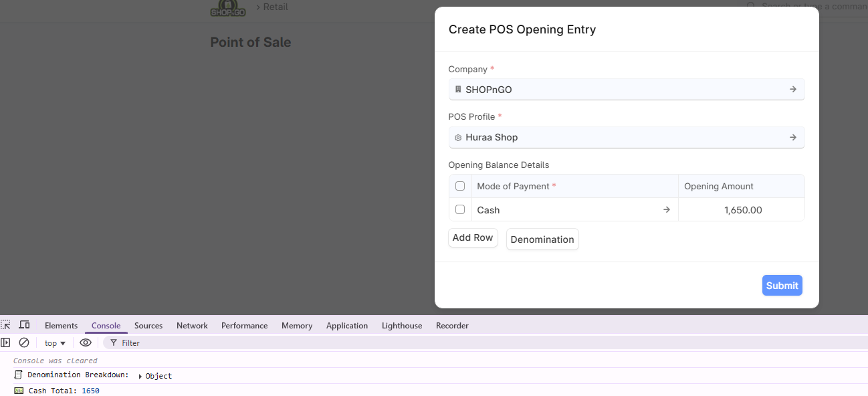868x396 pixels.
Task: Follow the arrow link next to Cash
Action: [x=667, y=209]
